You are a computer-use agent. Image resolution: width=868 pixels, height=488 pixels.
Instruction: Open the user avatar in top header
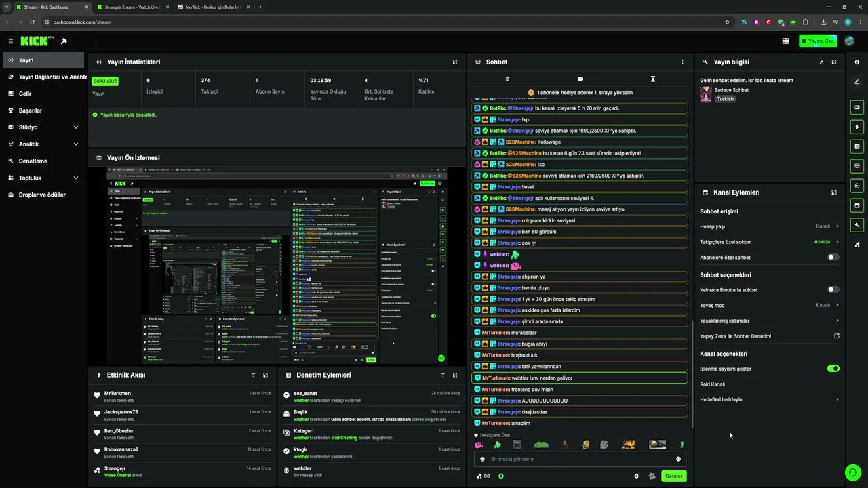(x=850, y=41)
